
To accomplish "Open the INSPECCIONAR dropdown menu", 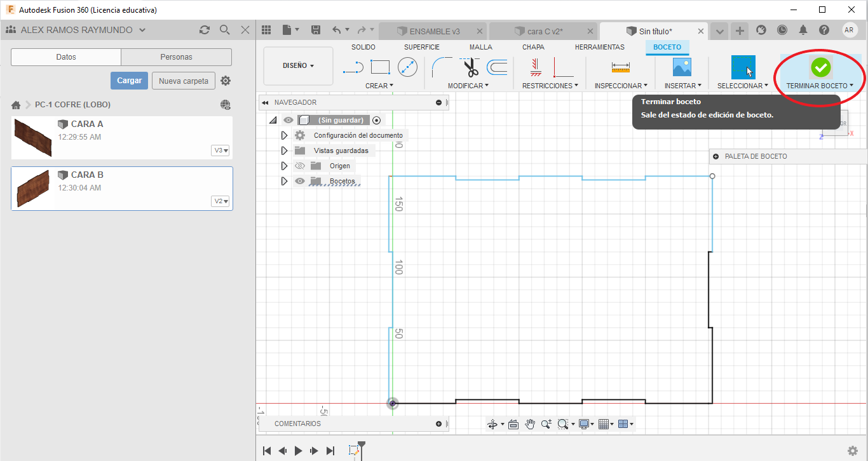I will [x=621, y=86].
